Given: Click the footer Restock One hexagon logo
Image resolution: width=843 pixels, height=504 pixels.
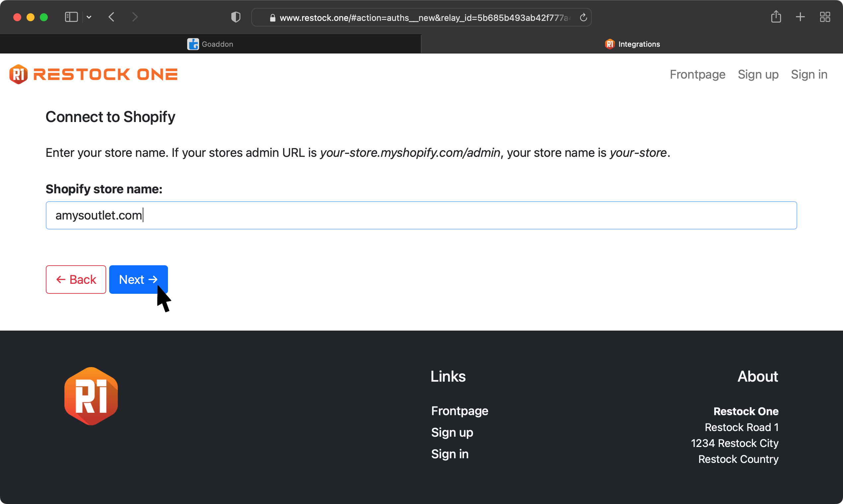Looking at the screenshot, I should [x=91, y=396].
